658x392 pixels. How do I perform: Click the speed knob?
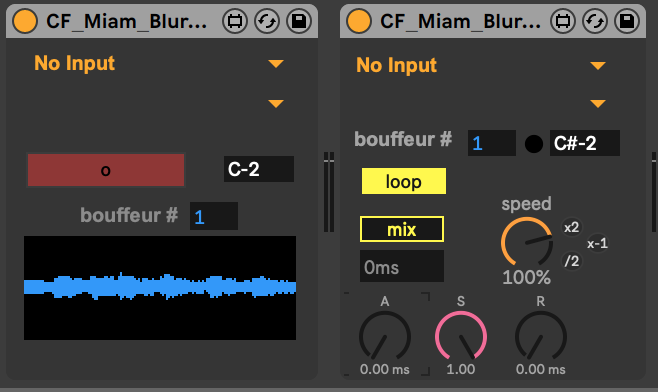527,243
